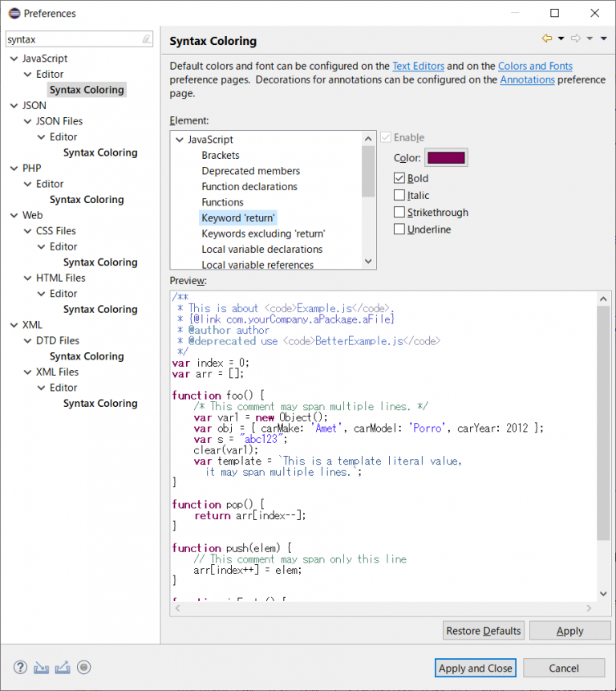Select 'Function declarations' in the Element list
Image resolution: width=616 pixels, height=691 pixels.
[x=249, y=186]
